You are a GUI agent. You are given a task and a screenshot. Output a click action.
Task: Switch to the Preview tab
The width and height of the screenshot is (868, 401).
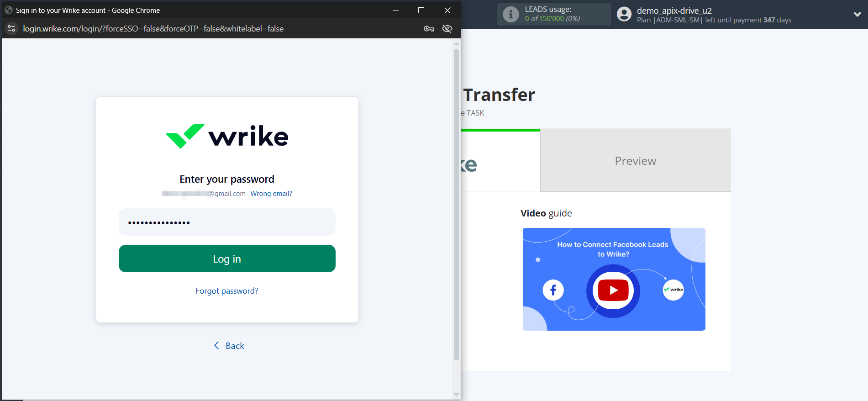[635, 161]
